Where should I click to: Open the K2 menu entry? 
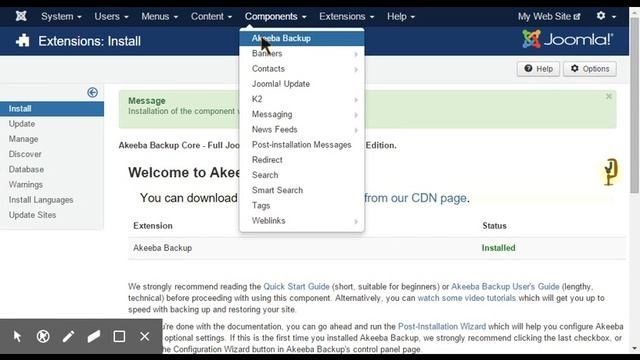302,99
